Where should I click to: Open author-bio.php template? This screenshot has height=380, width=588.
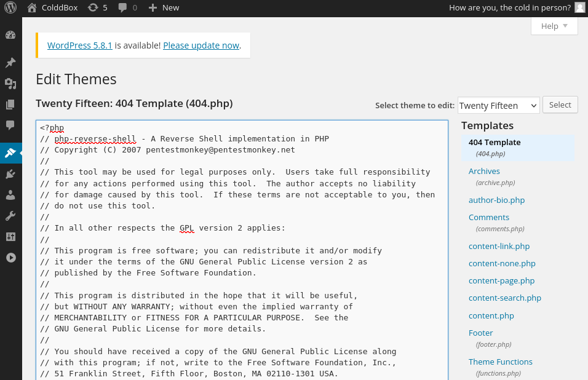click(x=496, y=200)
